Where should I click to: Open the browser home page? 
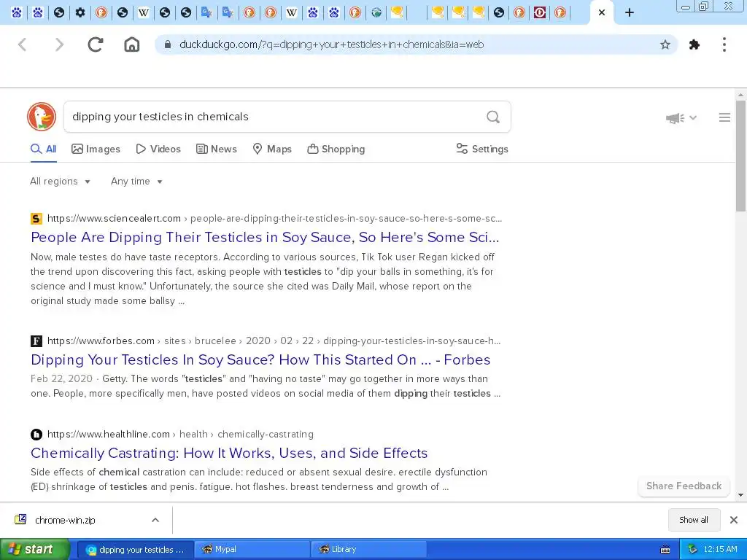pyautogui.click(x=132, y=44)
